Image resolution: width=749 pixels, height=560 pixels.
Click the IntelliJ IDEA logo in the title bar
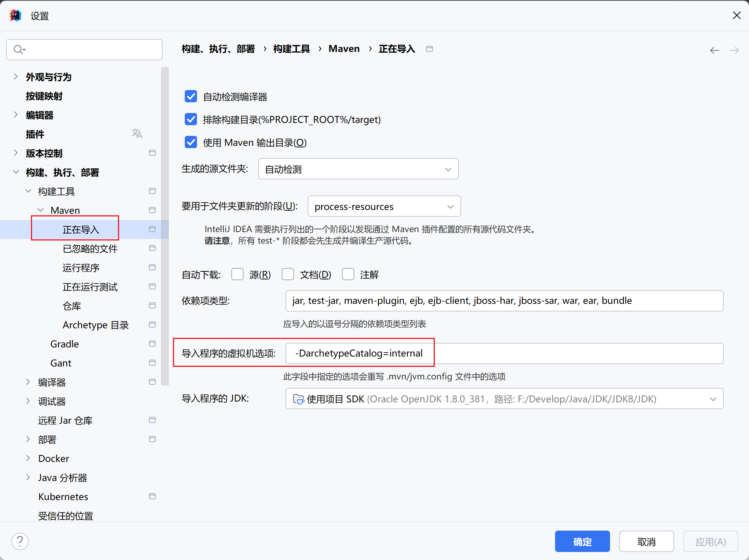tap(15, 15)
